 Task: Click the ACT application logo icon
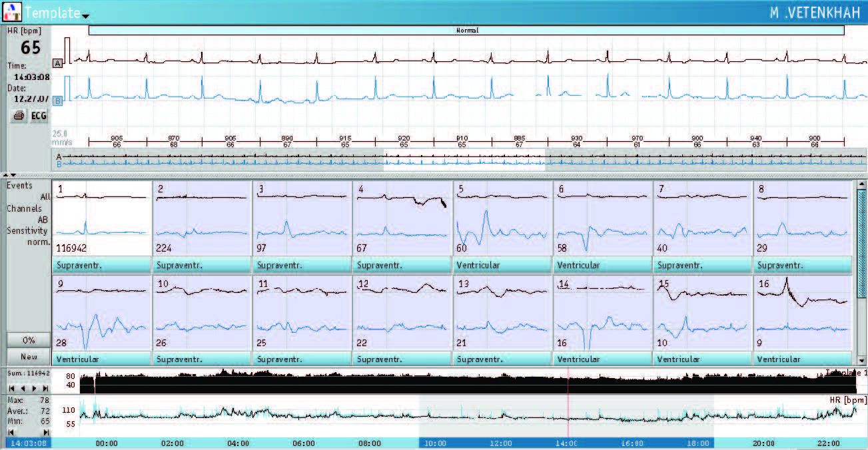coord(11,12)
